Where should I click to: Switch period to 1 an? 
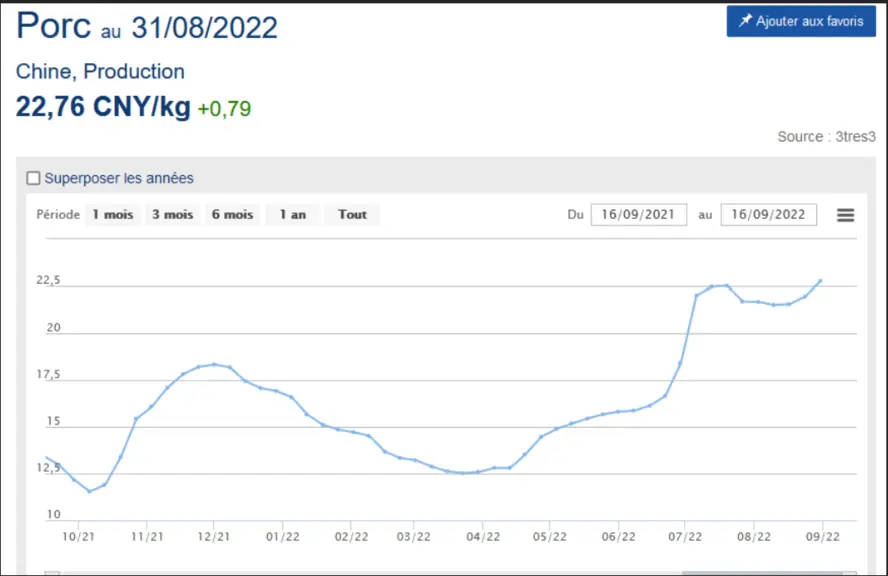point(293,215)
